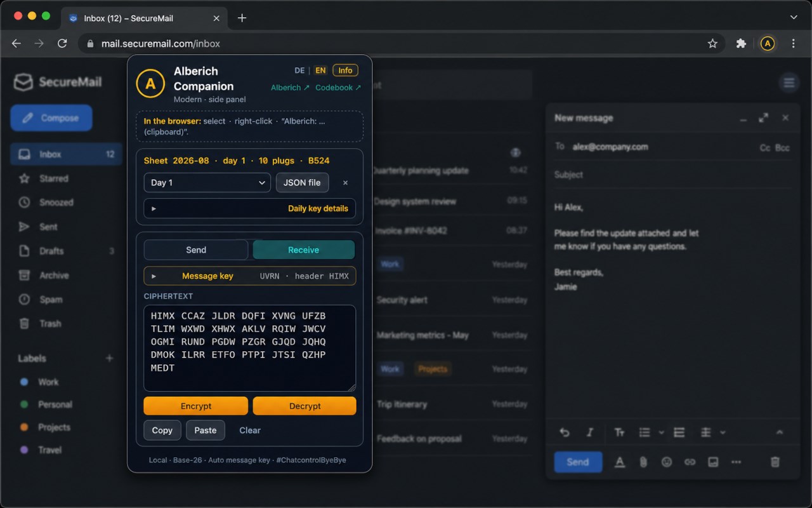The image size is (812, 508).
Task: Select the Inbox (12) – SecureMail browser tab
Action: click(143, 18)
